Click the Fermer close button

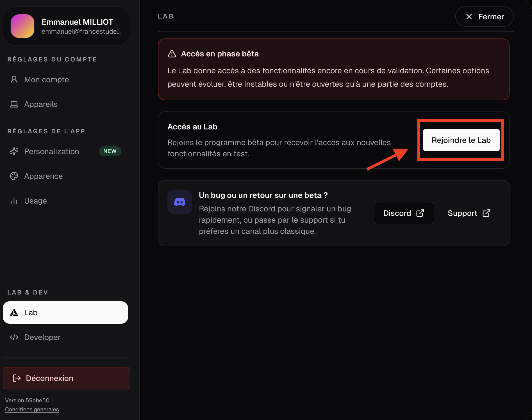coord(484,17)
